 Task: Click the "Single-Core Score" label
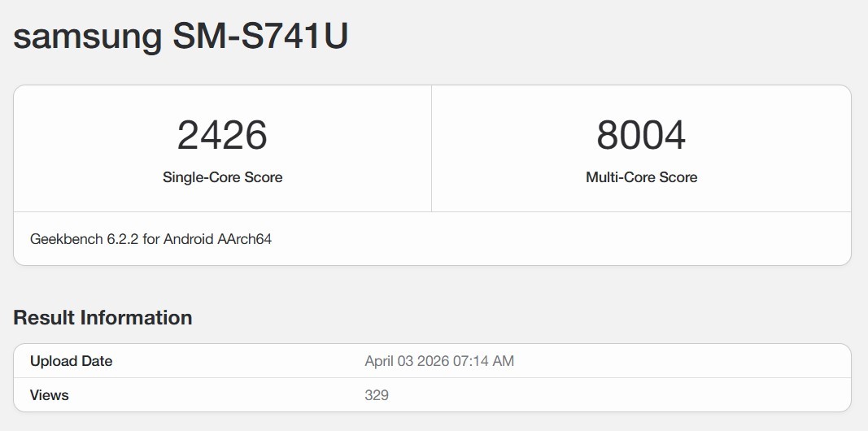(222, 177)
